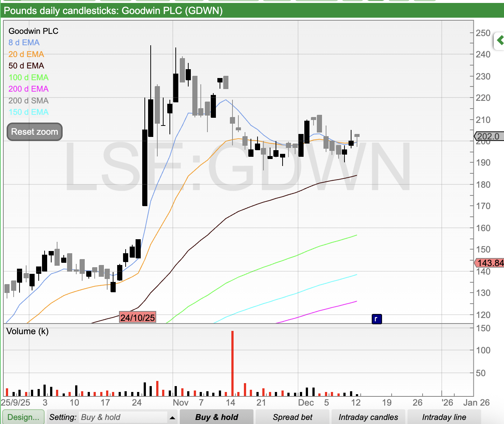Select the Intraday candles tab

point(368,417)
